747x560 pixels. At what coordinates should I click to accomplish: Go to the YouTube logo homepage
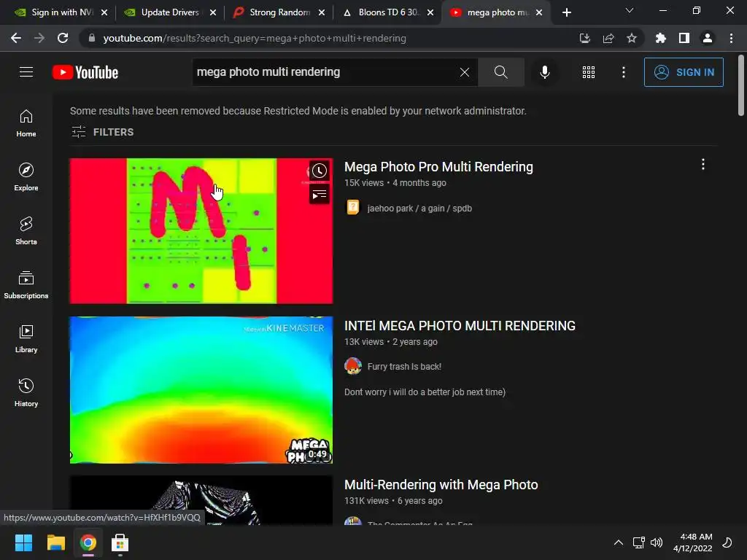coord(85,72)
